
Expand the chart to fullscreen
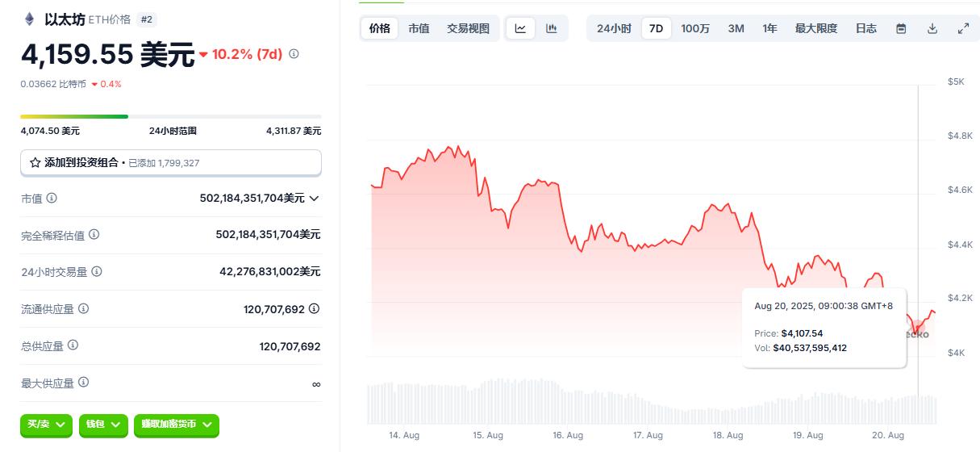click(963, 28)
